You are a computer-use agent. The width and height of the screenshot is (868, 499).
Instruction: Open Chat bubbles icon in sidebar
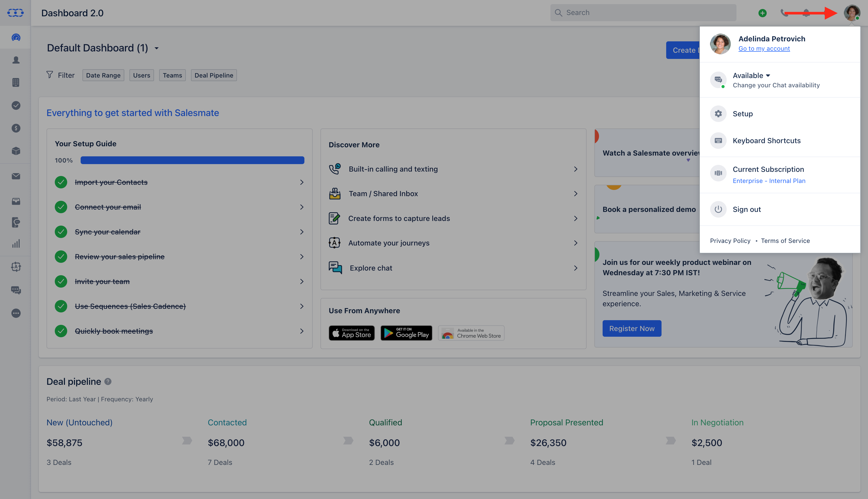tap(16, 290)
